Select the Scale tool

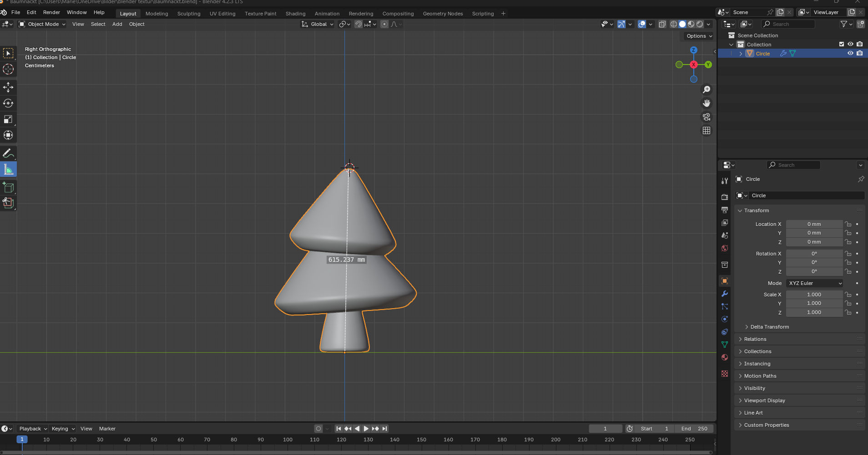pos(8,119)
